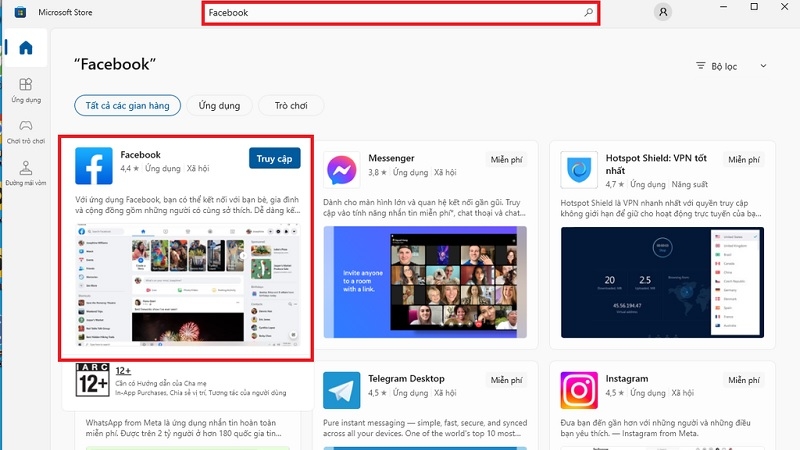
Task: Open the Facebook app title text
Action: tap(140, 155)
